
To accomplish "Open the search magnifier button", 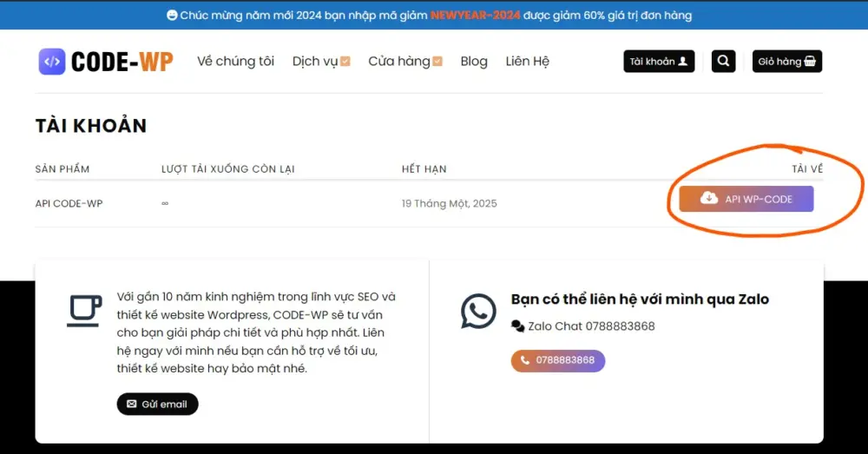I will pos(723,61).
